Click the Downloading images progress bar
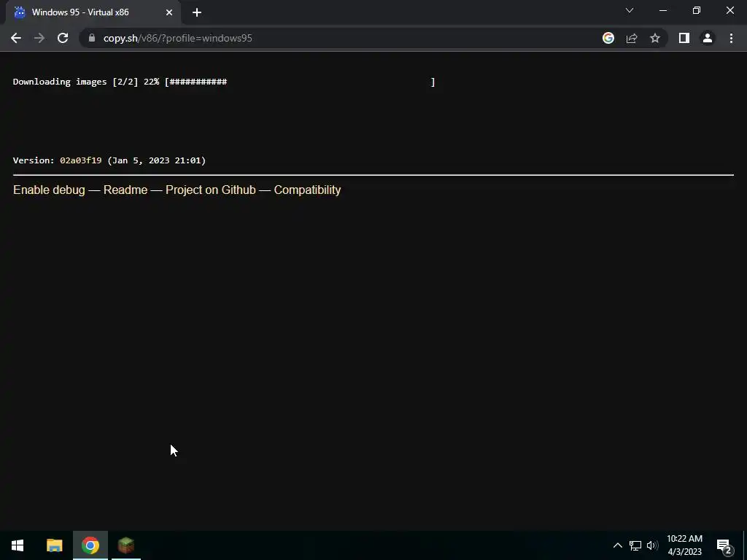Screen dimensions: 747x560 point(300,82)
